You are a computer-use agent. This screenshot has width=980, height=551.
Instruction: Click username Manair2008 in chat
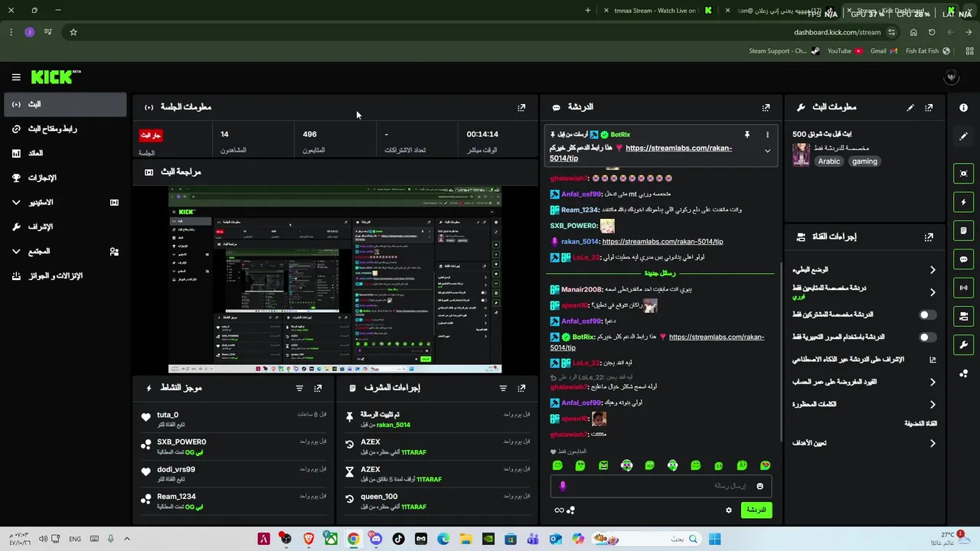(x=581, y=290)
